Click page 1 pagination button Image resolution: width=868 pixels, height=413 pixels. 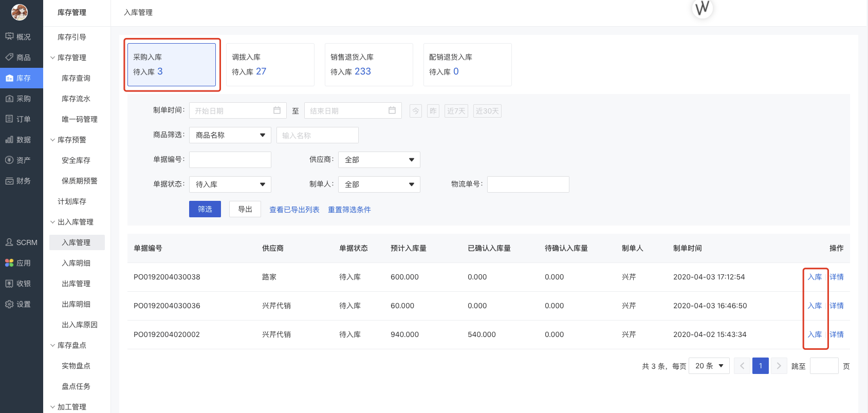point(761,366)
